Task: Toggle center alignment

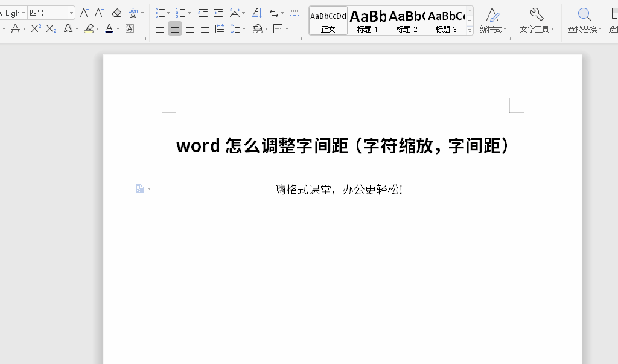Action: coord(175,28)
